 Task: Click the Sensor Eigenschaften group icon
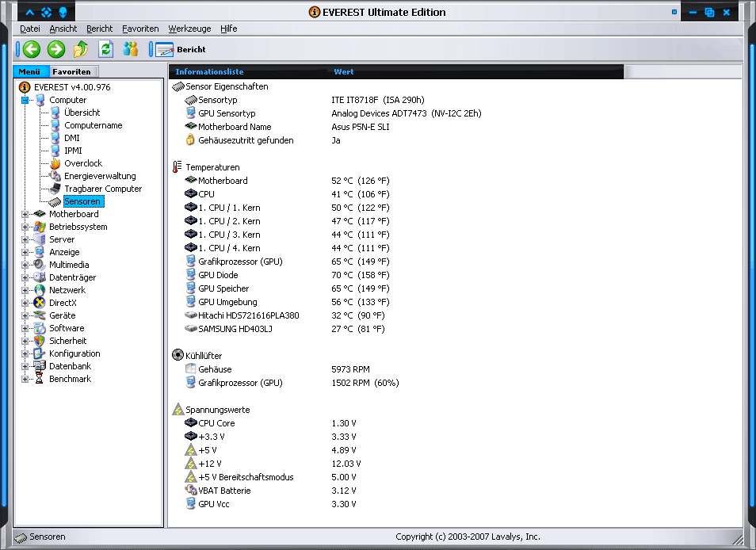(x=178, y=86)
